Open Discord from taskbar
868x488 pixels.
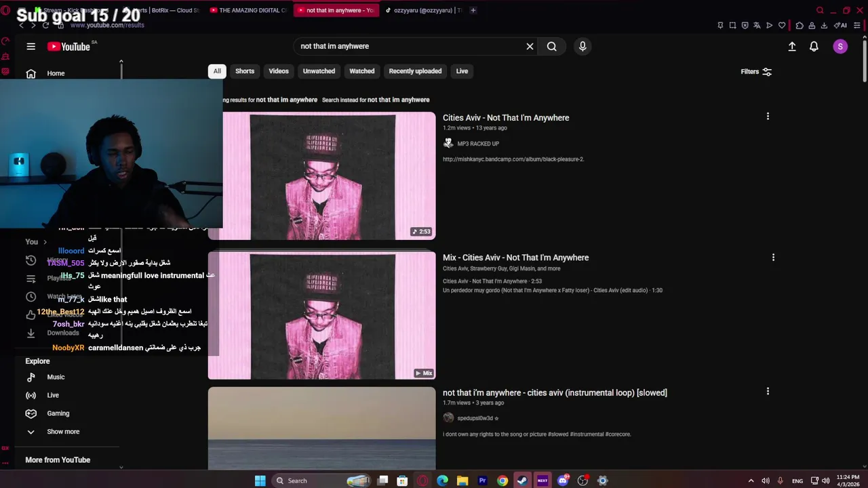(x=563, y=481)
